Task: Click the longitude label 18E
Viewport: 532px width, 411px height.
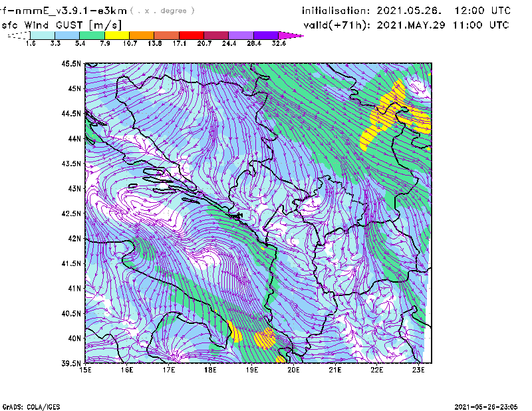Action: (x=210, y=370)
